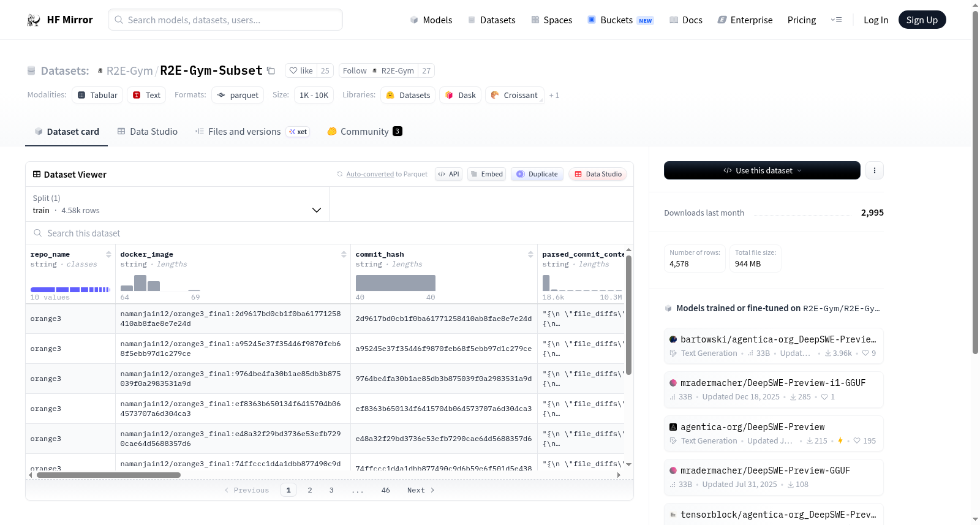The image size is (980, 525).
Task: Switch to the Data Studio tab
Action: (x=148, y=132)
